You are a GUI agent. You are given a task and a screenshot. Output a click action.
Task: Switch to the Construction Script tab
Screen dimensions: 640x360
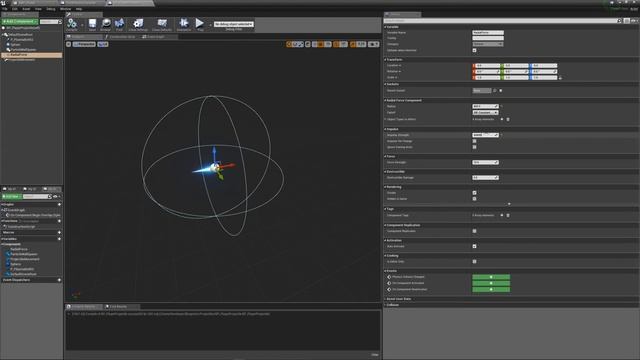click(x=121, y=37)
